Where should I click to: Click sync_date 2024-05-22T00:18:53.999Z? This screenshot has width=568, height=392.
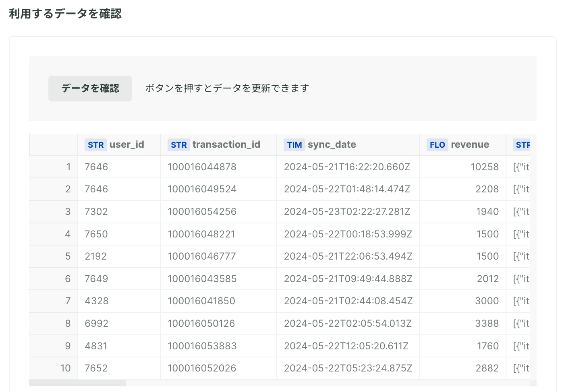point(348,234)
